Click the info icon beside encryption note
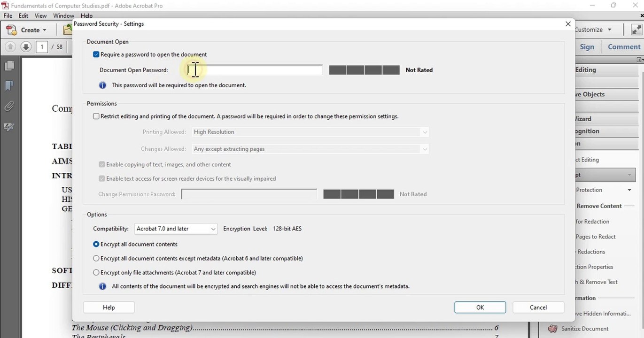The height and width of the screenshot is (338, 644). [102, 286]
